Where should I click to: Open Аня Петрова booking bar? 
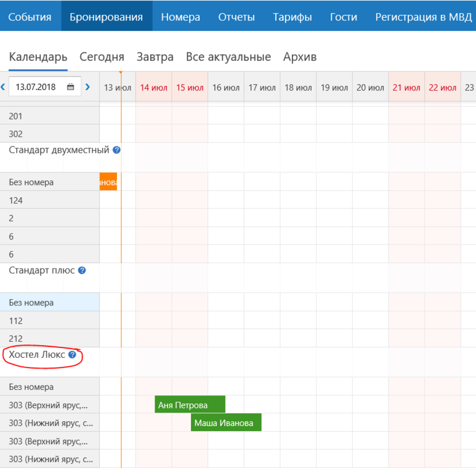pos(190,405)
